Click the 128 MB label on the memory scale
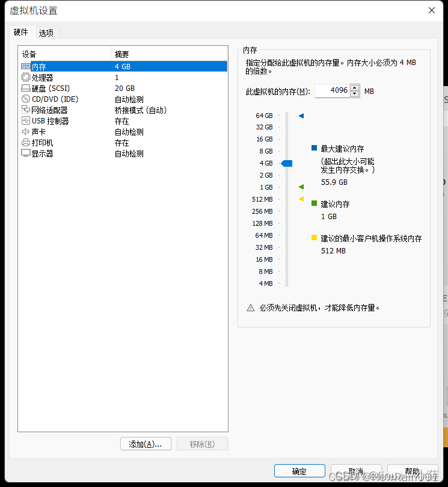The width and height of the screenshot is (448, 487). (x=262, y=223)
